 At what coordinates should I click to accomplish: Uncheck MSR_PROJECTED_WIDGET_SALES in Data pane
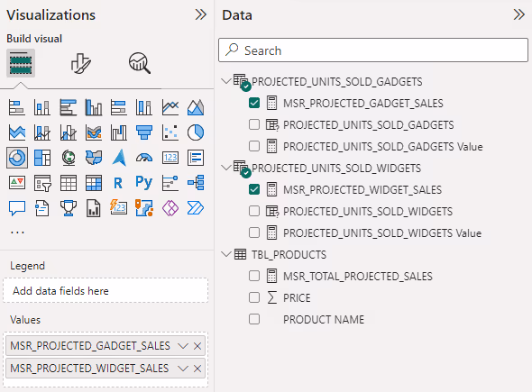[254, 189]
